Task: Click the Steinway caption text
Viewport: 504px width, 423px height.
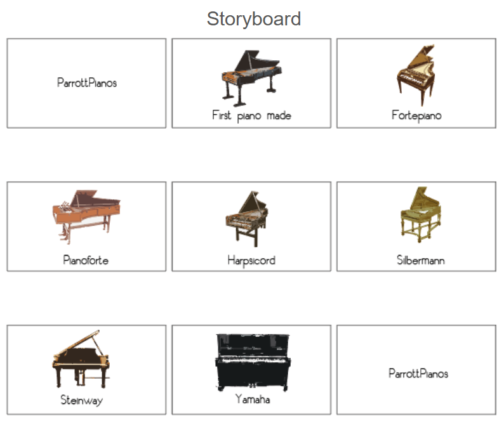Action: pyautogui.click(x=82, y=400)
